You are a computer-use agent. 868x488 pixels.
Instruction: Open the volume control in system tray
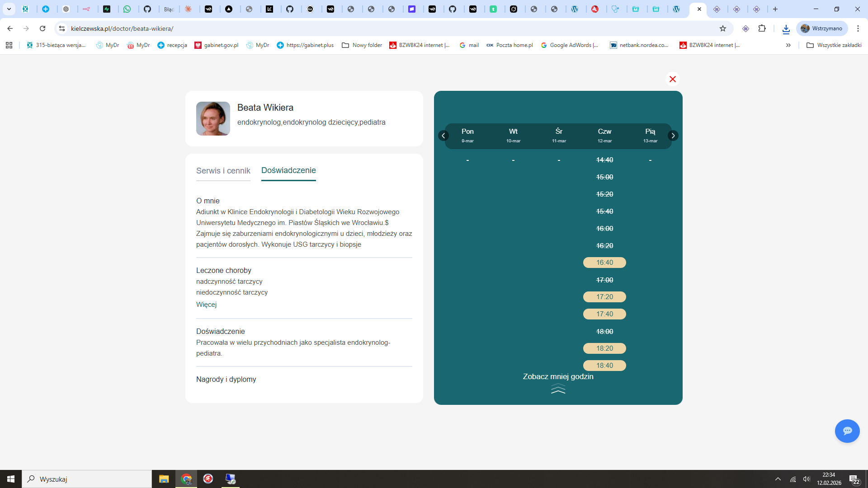(807, 479)
